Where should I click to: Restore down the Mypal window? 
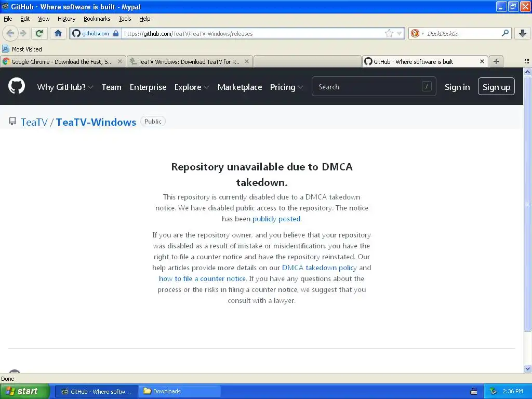tap(513, 6)
